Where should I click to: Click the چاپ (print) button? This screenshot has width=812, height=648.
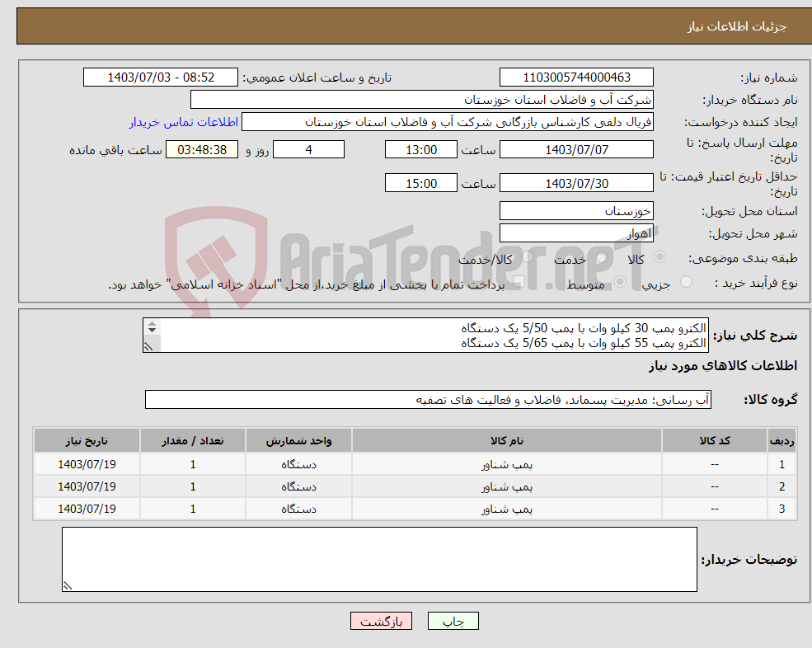coord(453,621)
